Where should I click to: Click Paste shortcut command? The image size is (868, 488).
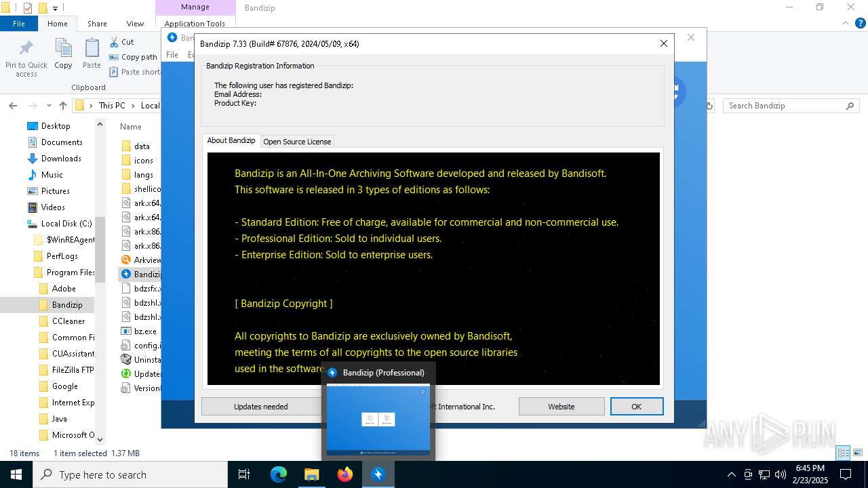[134, 72]
